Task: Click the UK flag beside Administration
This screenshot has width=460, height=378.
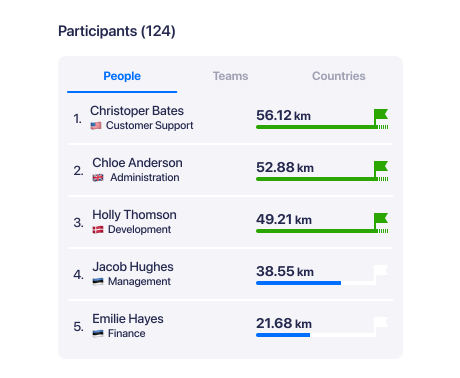Action: click(98, 178)
